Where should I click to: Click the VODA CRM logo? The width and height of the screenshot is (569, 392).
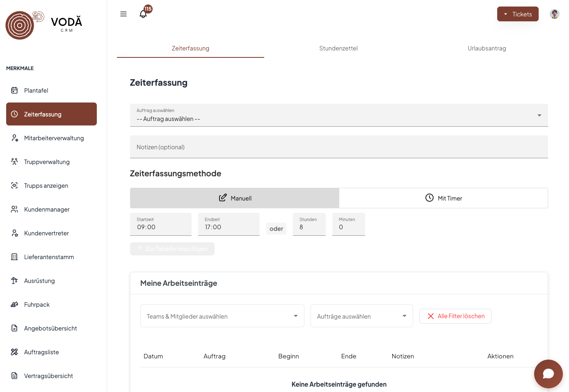point(44,25)
